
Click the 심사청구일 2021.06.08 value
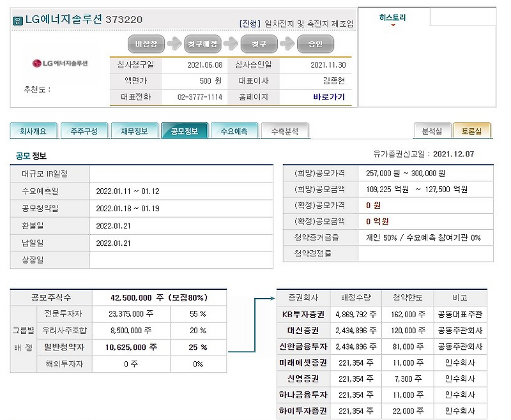click(204, 65)
